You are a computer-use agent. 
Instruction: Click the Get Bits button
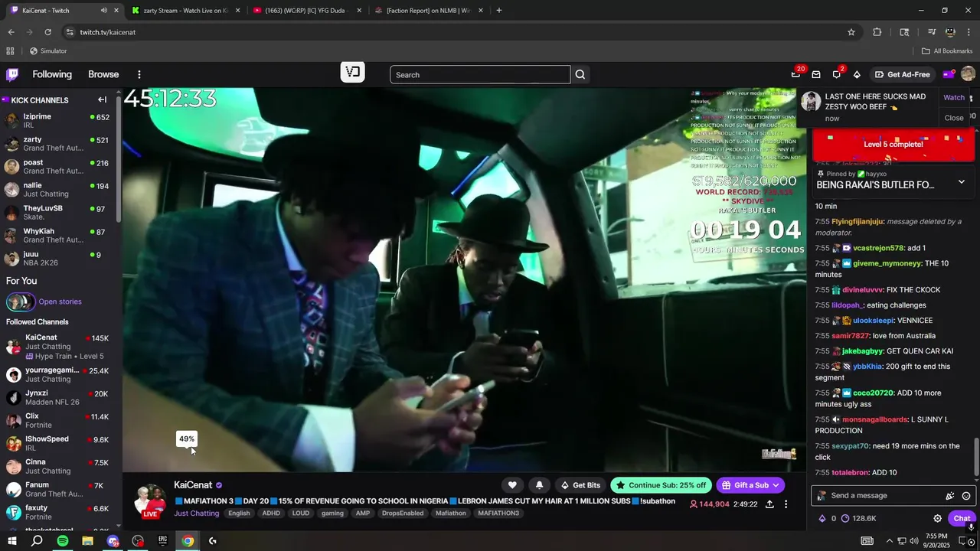[x=581, y=485]
